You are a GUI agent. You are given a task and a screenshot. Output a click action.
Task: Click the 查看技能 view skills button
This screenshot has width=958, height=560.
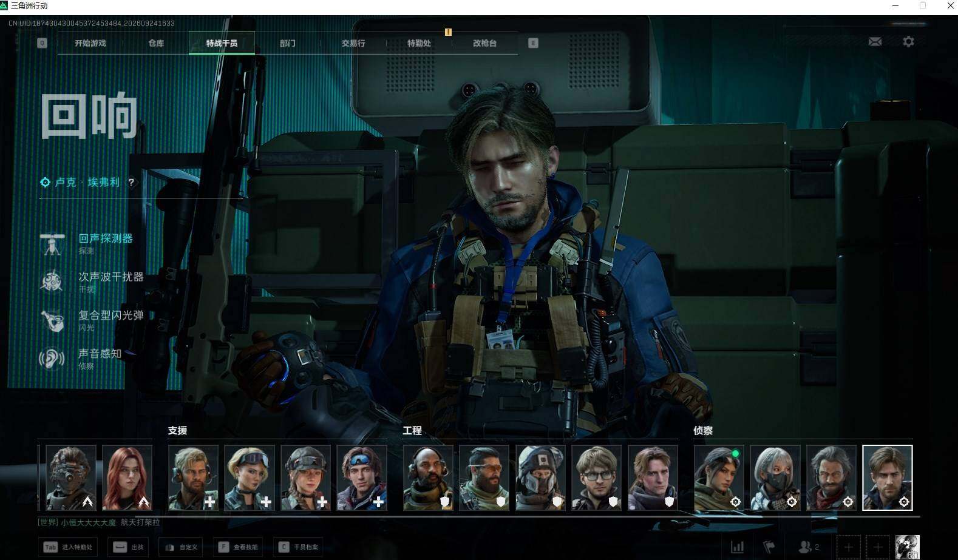238,547
